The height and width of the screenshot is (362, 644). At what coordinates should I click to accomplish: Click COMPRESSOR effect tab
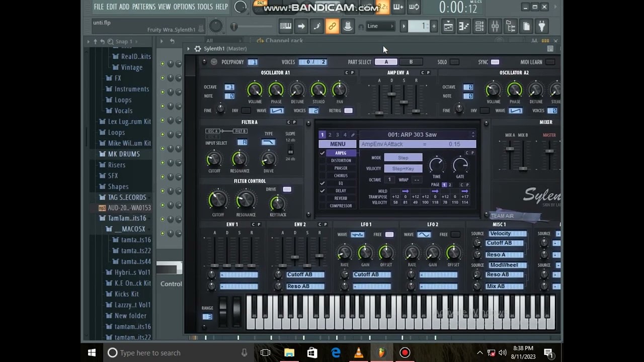(341, 206)
